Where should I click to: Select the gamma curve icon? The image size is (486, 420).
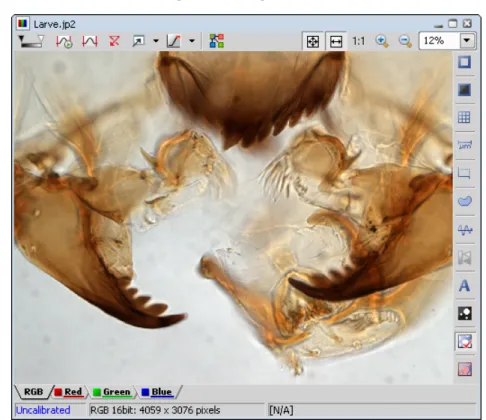pyautogui.click(x=174, y=41)
